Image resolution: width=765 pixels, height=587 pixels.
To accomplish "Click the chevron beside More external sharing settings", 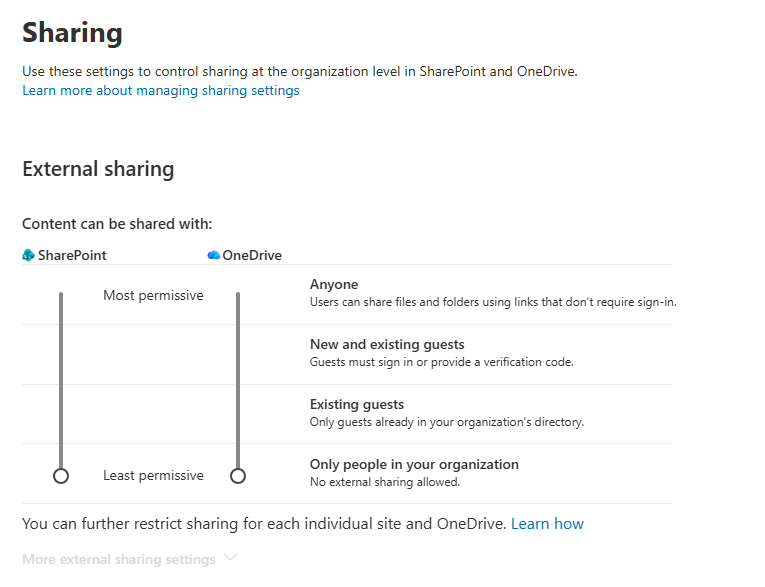I will click(231, 558).
